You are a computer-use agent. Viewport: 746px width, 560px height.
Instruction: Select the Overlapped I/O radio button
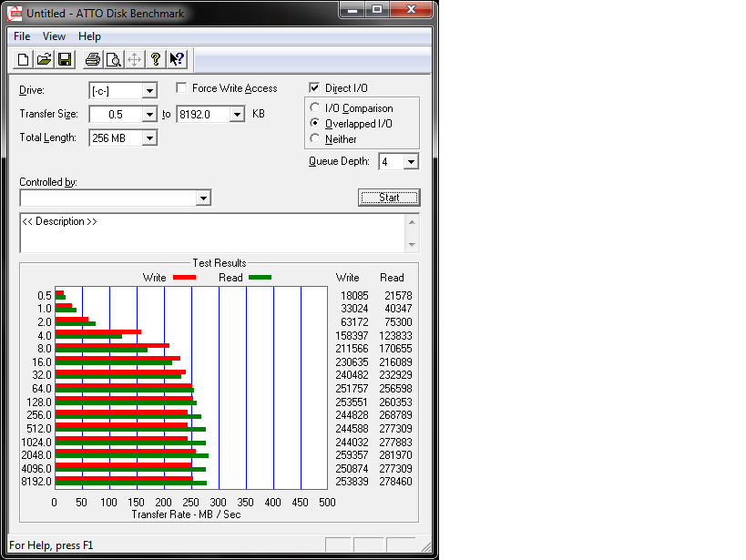[314, 123]
